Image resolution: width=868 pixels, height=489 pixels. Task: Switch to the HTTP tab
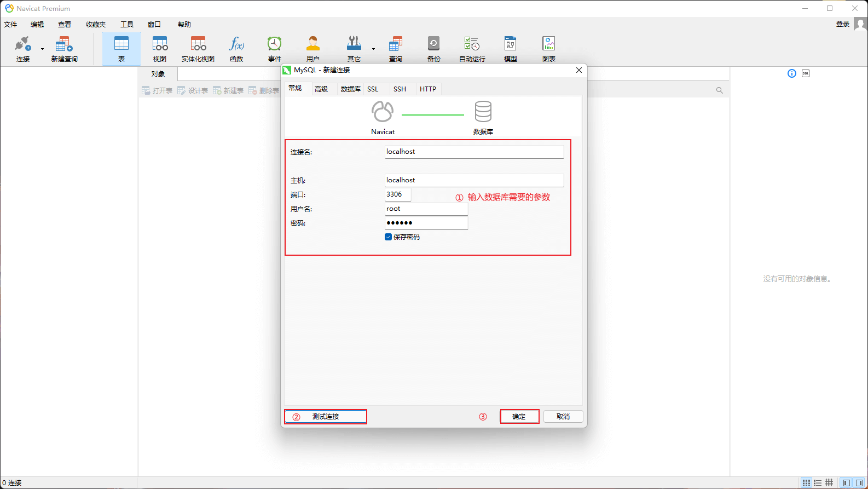428,89
